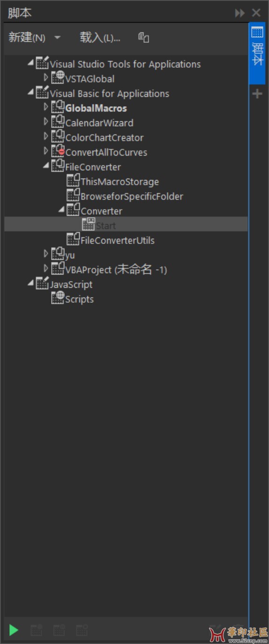Click the double-arrow collapse docker icon
This screenshot has width=269, height=644.
coord(240,13)
